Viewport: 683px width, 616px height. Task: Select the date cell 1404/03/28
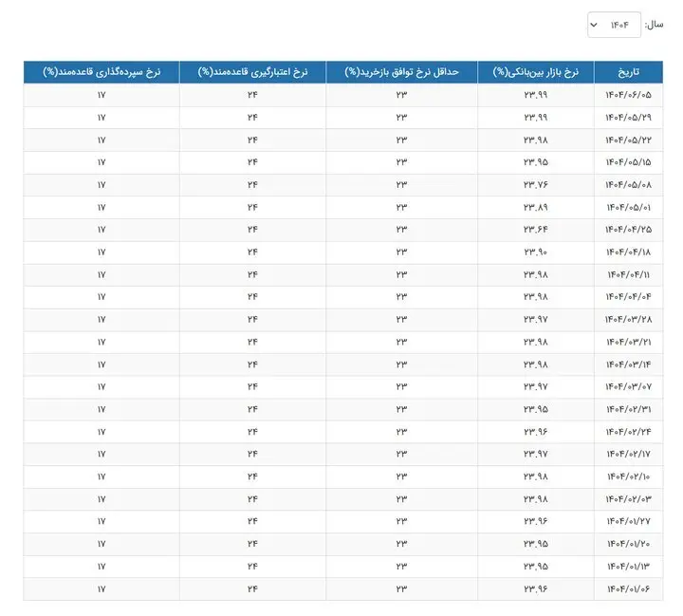(x=628, y=319)
